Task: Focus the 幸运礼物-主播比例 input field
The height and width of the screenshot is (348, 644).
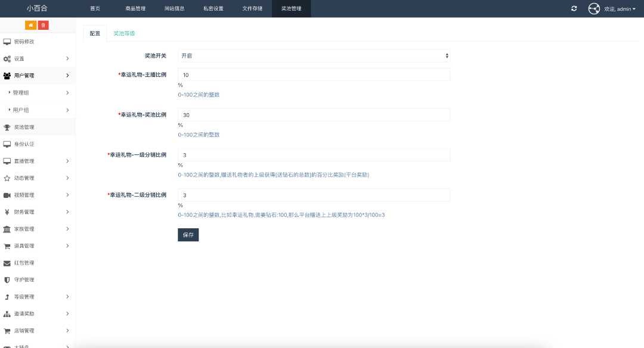Action: (x=314, y=75)
